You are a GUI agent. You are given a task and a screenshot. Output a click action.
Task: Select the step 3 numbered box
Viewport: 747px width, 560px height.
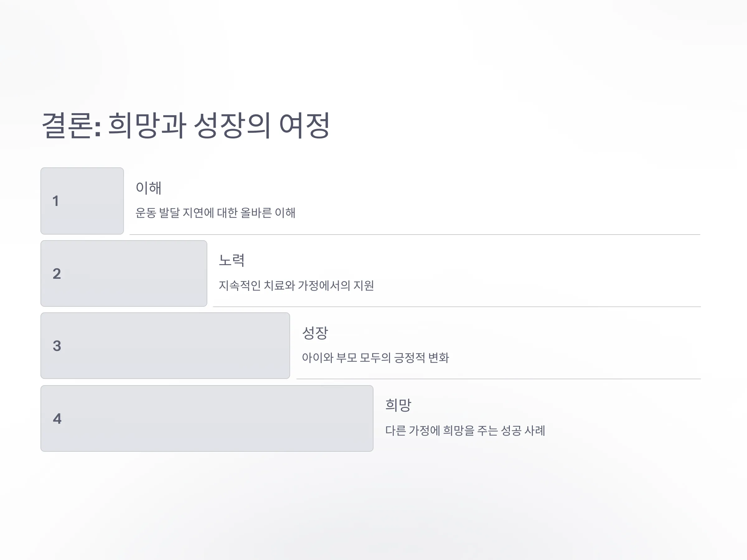pyautogui.click(x=165, y=346)
